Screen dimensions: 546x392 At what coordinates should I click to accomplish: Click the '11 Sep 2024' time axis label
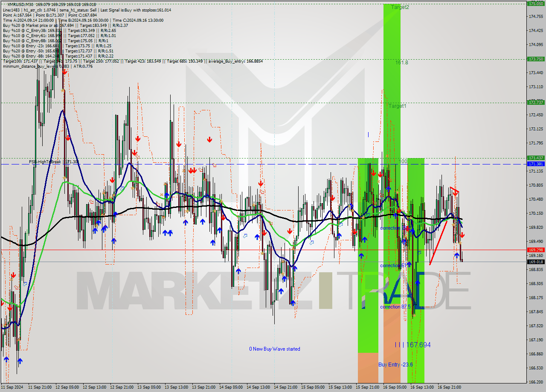12,387
